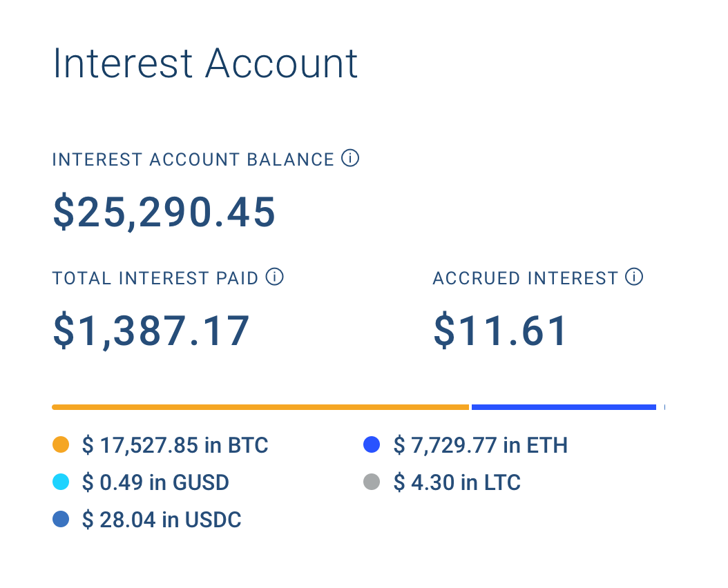Image resolution: width=728 pixels, height=588 pixels.
Task: Click the orange BTC bar segment
Action: (260, 407)
